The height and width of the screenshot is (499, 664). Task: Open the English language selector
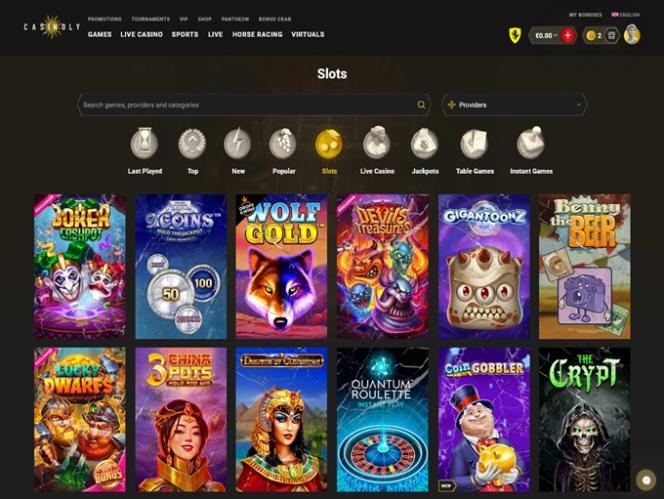click(x=625, y=14)
